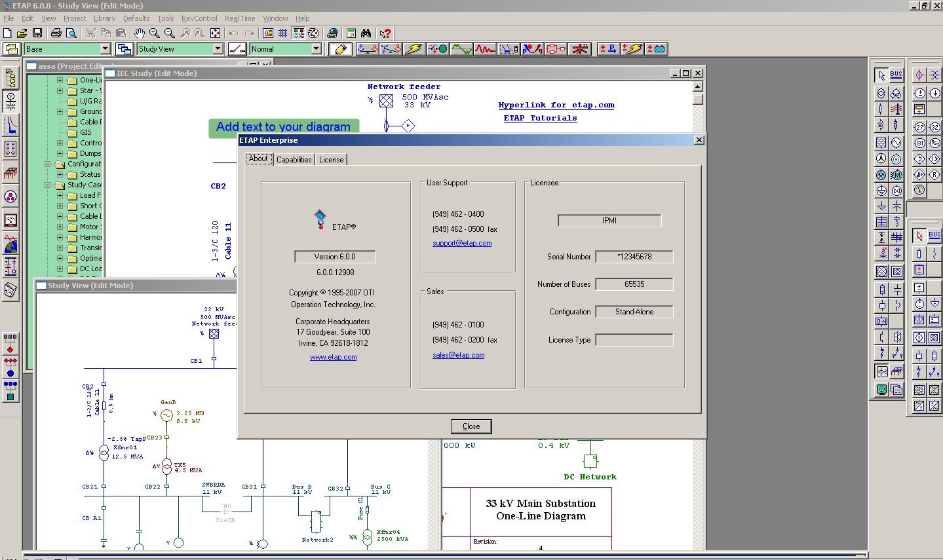
Task: Click the Number of Buses field
Action: pyautogui.click(x=634, y=284)
